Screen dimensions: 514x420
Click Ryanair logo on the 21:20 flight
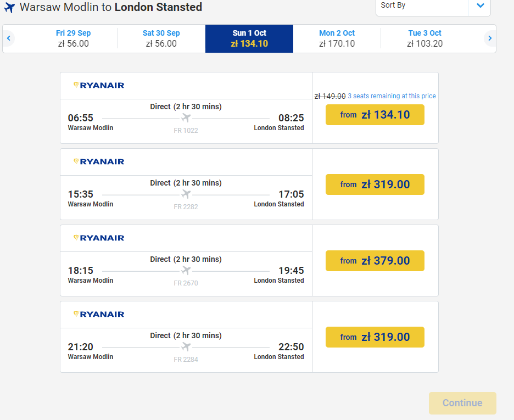point(99,315)
